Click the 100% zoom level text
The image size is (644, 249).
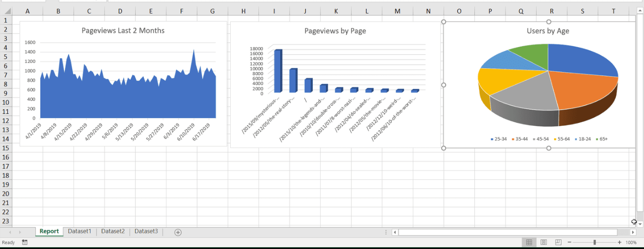coord(631,243)
